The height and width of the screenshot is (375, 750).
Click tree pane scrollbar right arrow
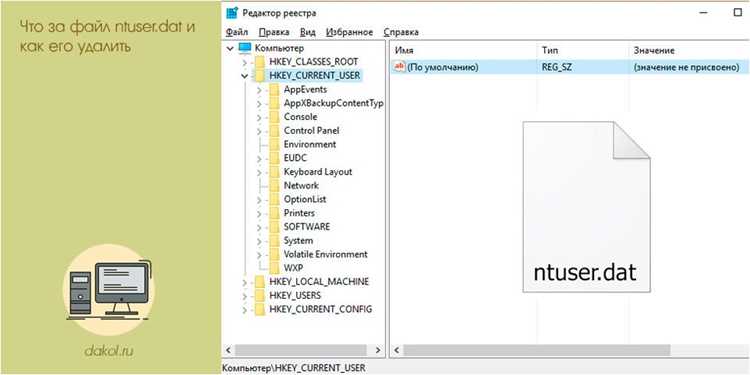(378, 350)
